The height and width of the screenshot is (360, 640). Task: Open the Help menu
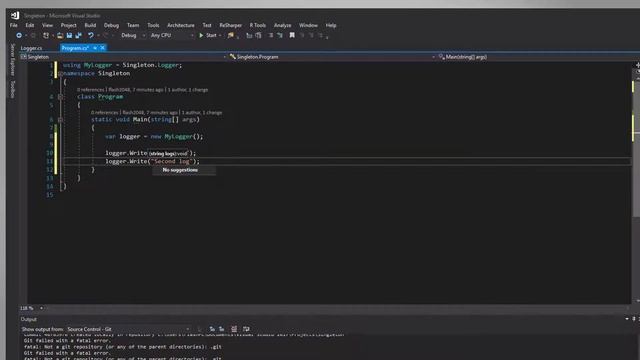(331, 25)
